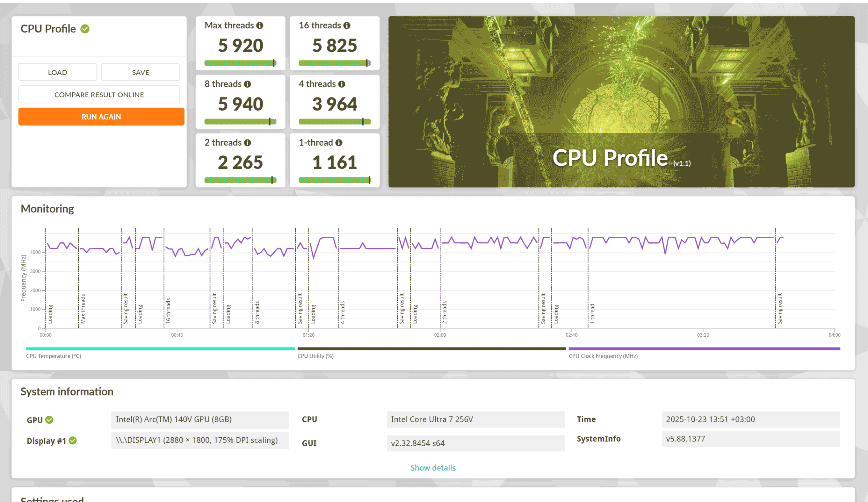Image resolution: width=868 pixels, height=502 pixels.
Task: Click the LOAD button
Action: pos(58,72)
